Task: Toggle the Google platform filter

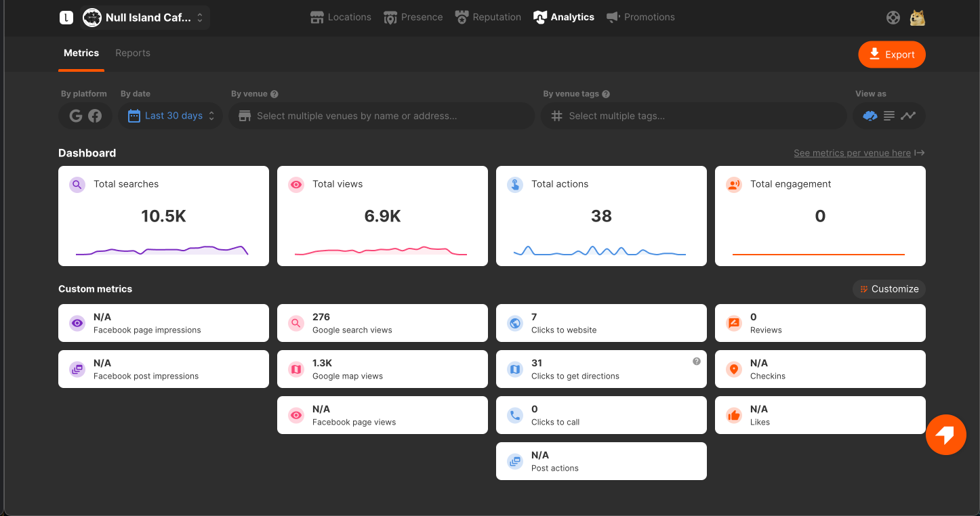Action: coord(76,116)
